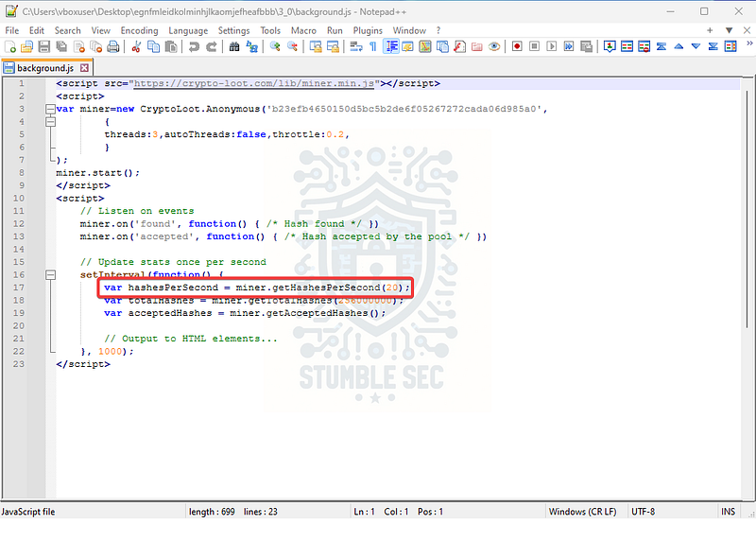
Task: Play back the recorded macro
Action: tap(552, 46)
